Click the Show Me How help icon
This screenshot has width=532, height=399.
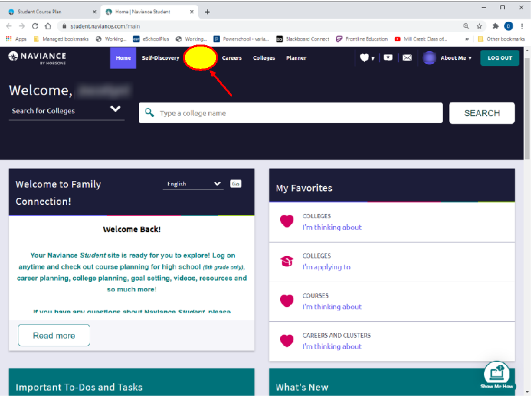coord(497,375)
